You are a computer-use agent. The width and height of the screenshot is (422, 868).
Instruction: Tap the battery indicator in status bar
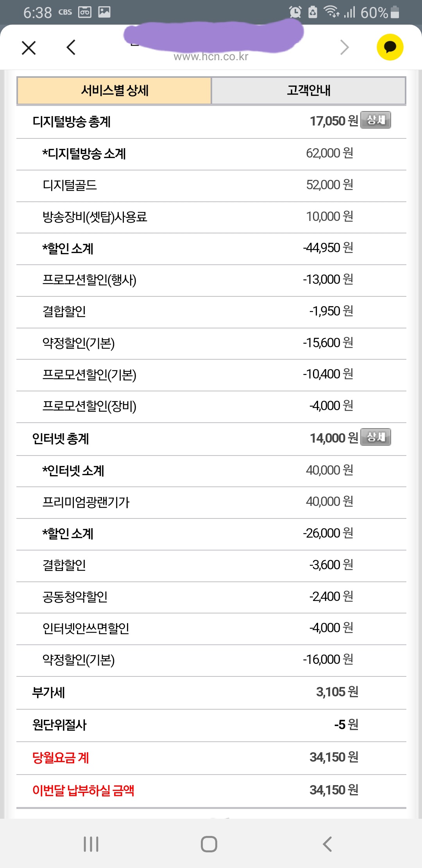click(x=395, y=13)
